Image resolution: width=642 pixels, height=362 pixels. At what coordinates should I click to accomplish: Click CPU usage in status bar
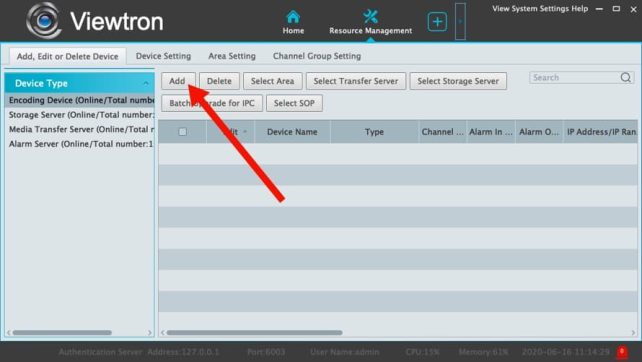(422, 352)
